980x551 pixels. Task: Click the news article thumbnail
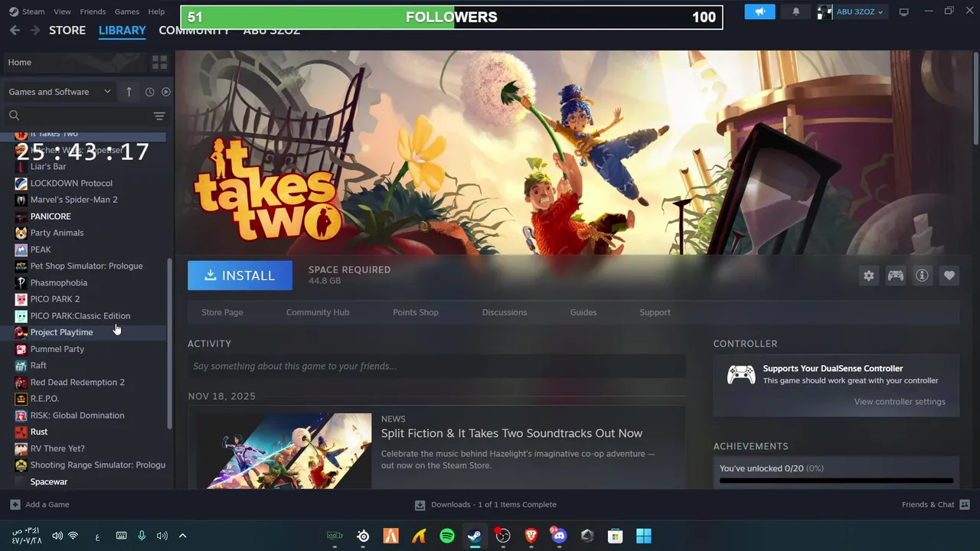284,451
